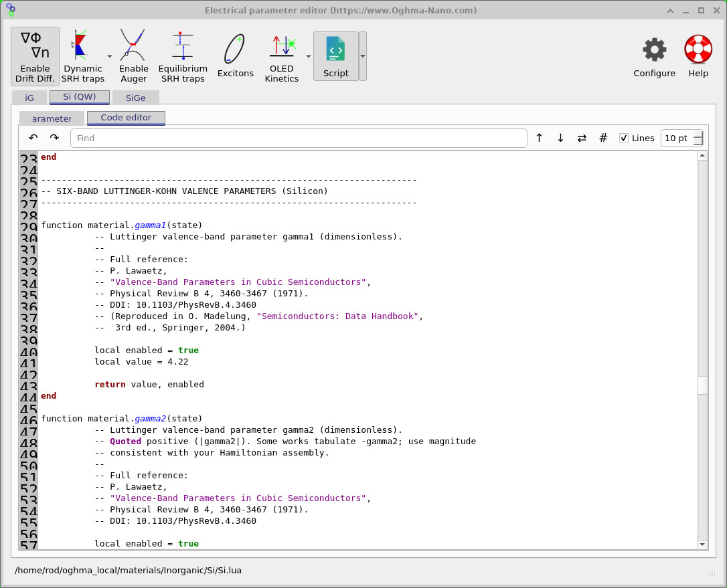Viewport: 727px width, 588px height.
Task: Switch to the iG material tab
Action: [29, 98]
